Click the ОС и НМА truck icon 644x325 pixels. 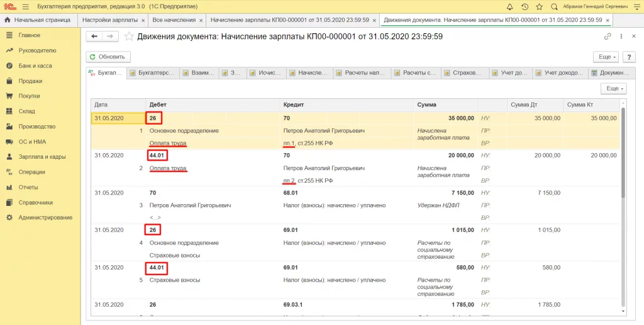(x=9, y=142)
